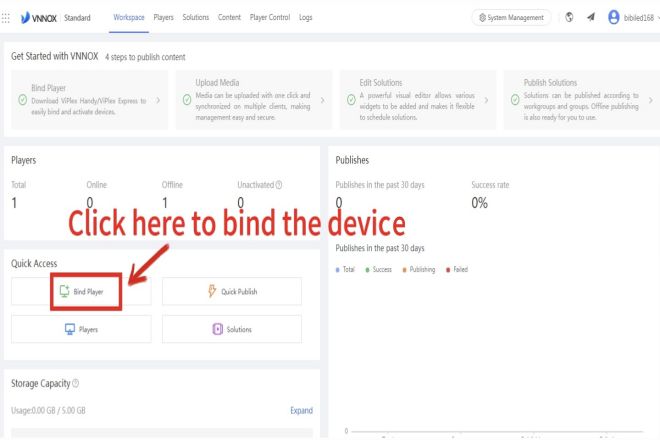Viewport: 660px width, 440px height.
Task: Click the Quick Publish button
Action: click(x=232, y=291)
